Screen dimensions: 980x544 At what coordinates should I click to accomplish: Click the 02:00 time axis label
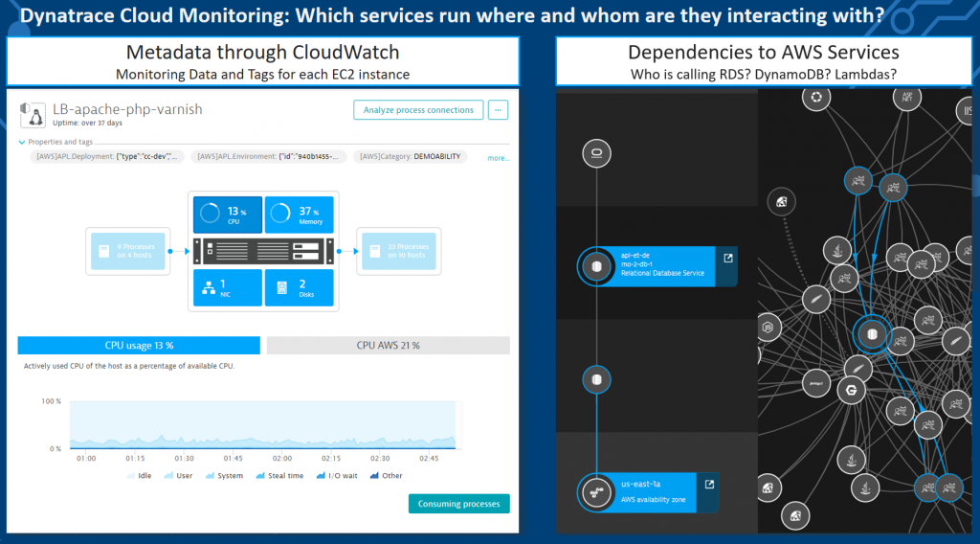(x=282, y=459)
